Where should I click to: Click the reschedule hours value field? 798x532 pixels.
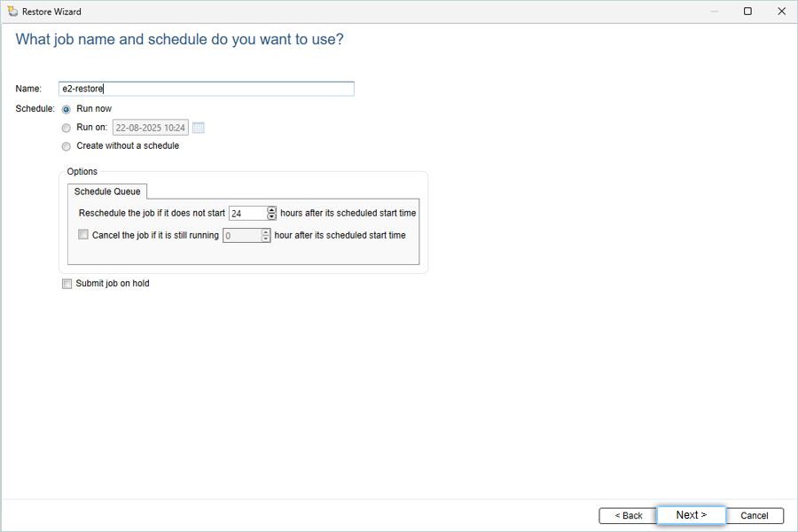248,214
